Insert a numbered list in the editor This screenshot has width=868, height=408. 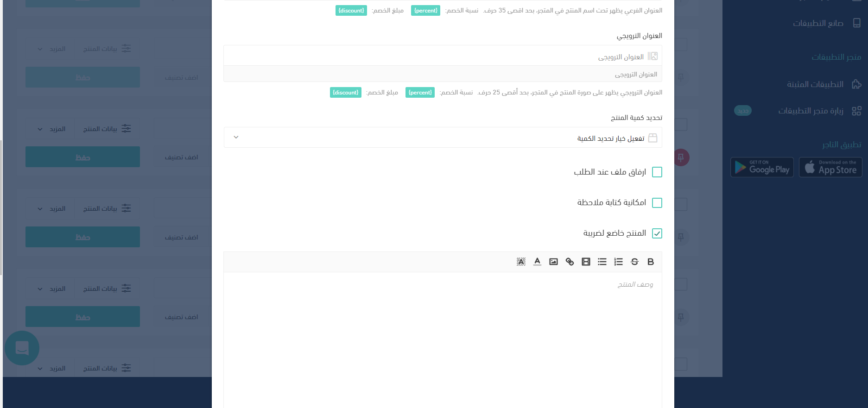tap(618, 262)
